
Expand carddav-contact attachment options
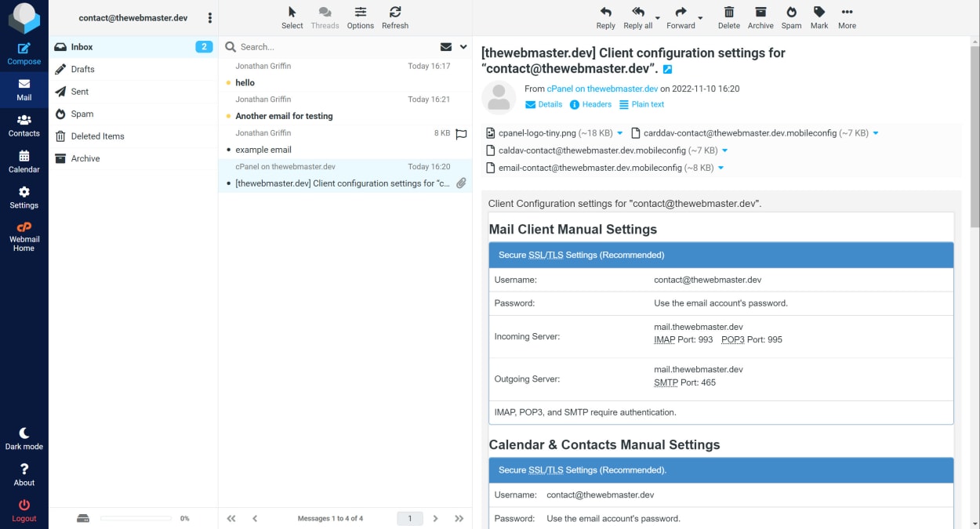[876, 133]
